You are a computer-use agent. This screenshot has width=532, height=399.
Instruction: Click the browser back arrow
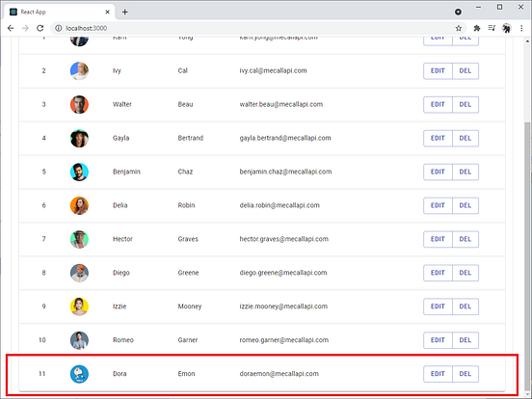coord(11,28)
